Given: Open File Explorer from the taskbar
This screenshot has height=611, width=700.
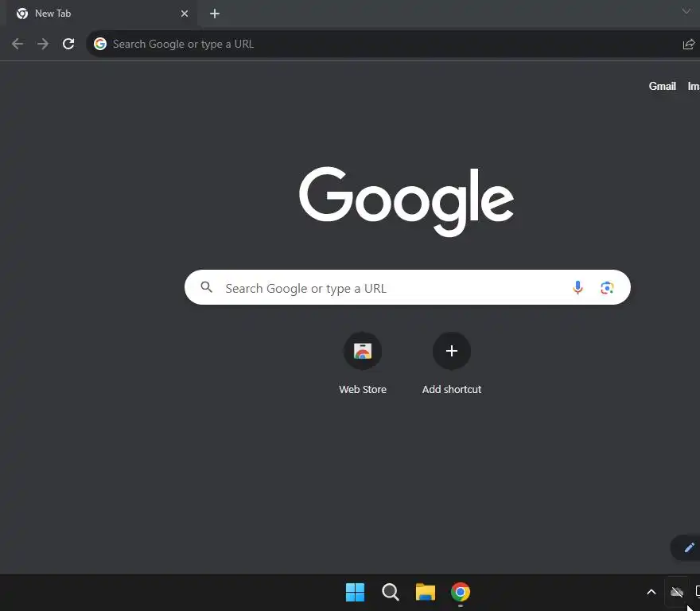Looking at the screenshot, I should coord(426,592).
